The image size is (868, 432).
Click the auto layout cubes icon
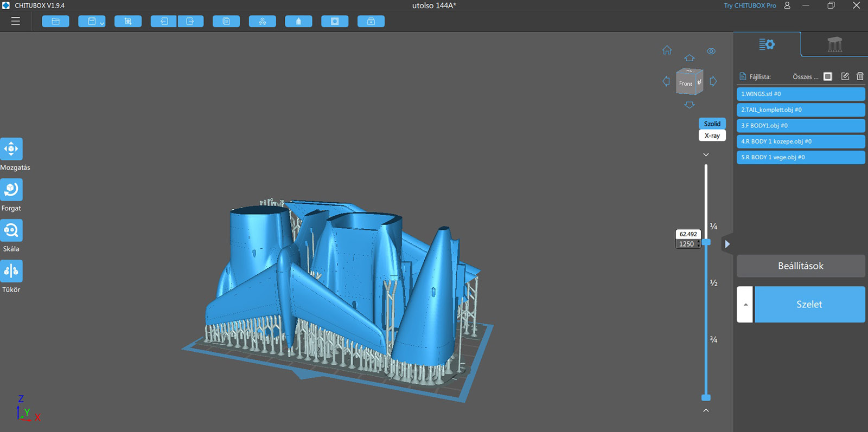click(x=263, y=21)
